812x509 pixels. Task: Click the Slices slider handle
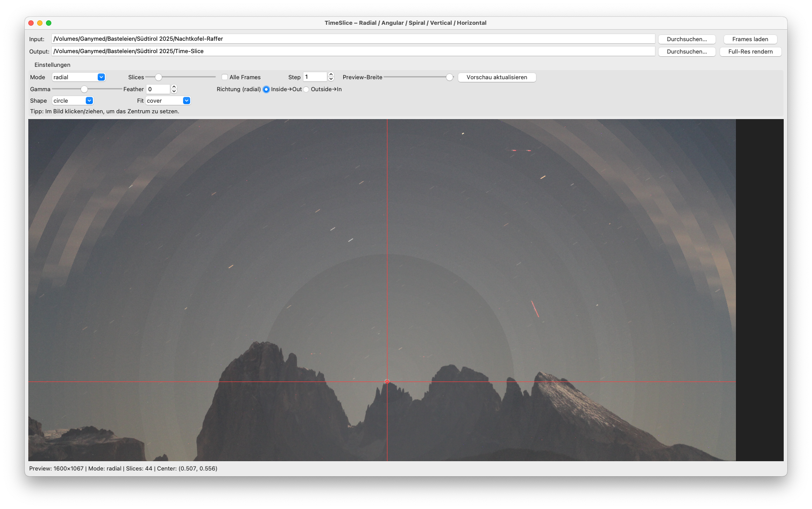tap(158, 77)
